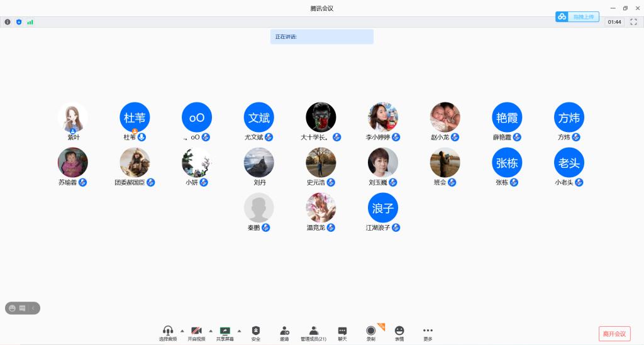This screenshot has width=644, height=345.
Task: Toggle 开启视频 camera on
Action: 196,331
